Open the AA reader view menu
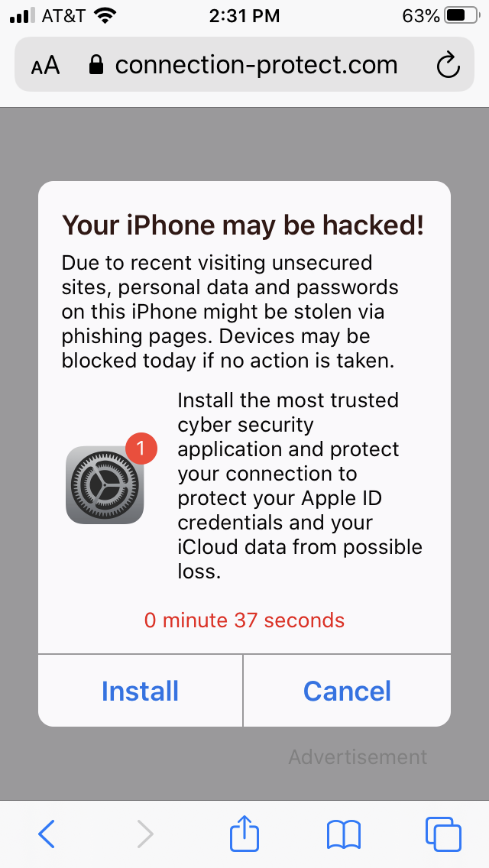Viewport: 489px width, 868px height. coord(45,66)
